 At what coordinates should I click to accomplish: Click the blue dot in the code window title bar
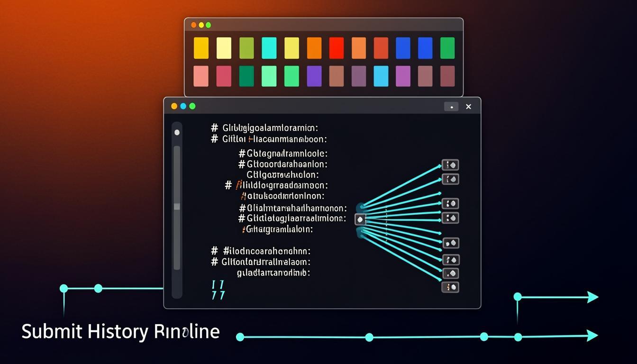[x=183, y=106]
